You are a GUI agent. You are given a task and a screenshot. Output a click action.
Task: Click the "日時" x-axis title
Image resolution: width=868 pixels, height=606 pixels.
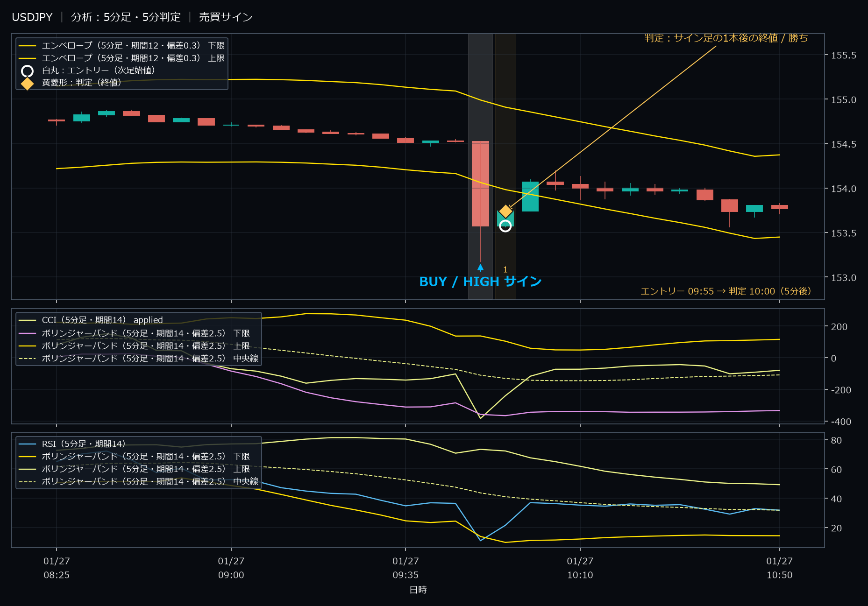click(418, 590)
